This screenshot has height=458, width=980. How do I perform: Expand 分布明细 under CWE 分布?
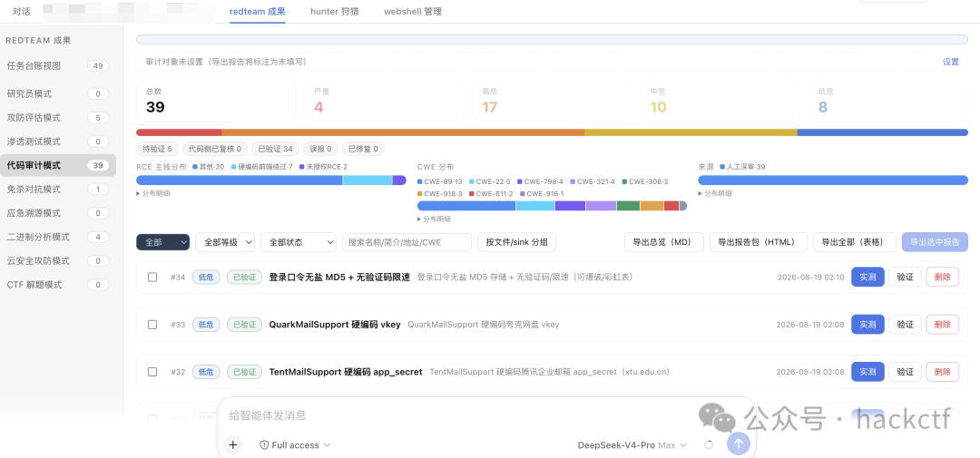[x=434, y=219]
